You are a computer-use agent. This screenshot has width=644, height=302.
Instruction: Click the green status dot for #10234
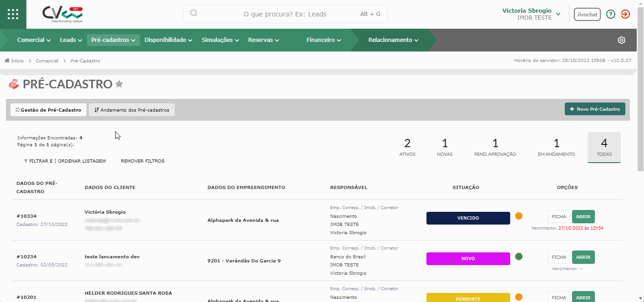(519, 256)
